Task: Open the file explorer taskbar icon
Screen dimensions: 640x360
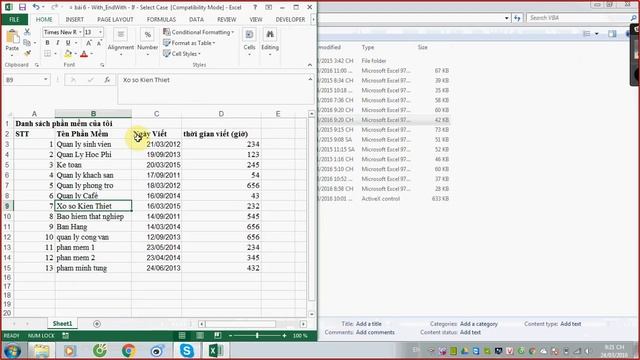Action: (x=41, y=351)
